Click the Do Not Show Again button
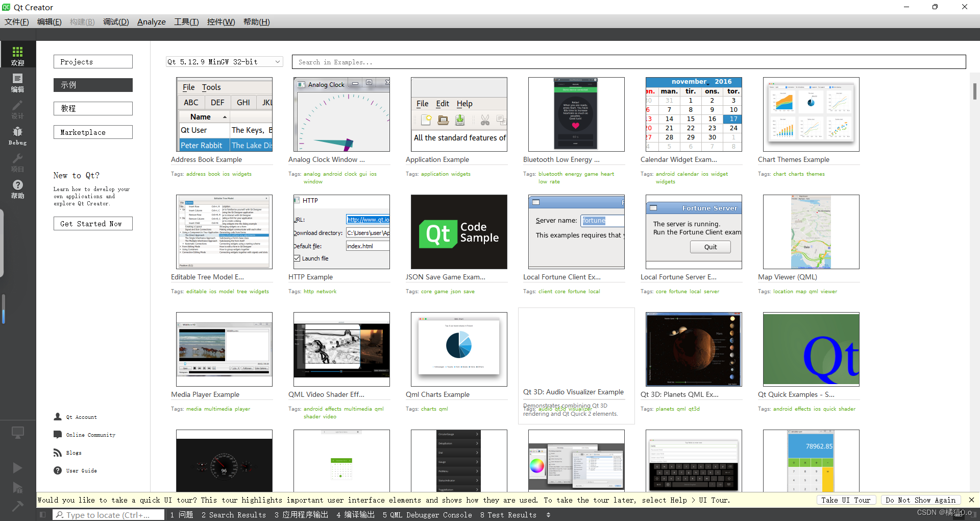The height and width of the screenshot is (521, 980). (x=921, y=500)
